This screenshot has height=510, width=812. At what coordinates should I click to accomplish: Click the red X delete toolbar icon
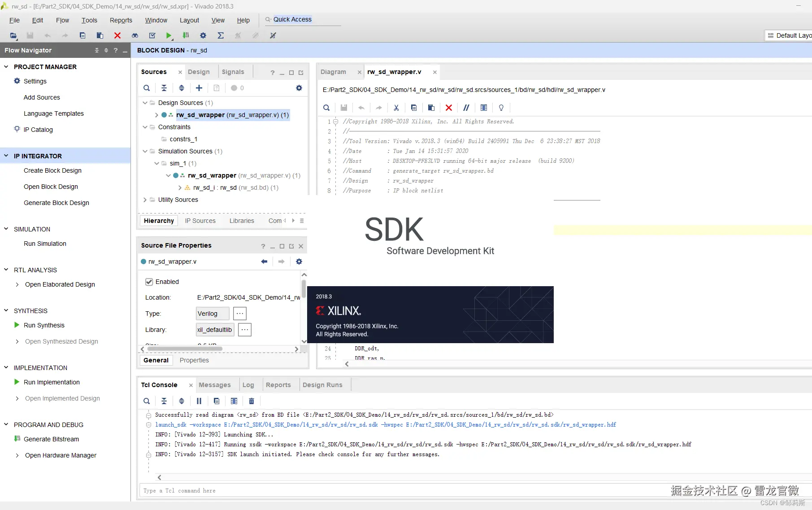pos(117,35)
